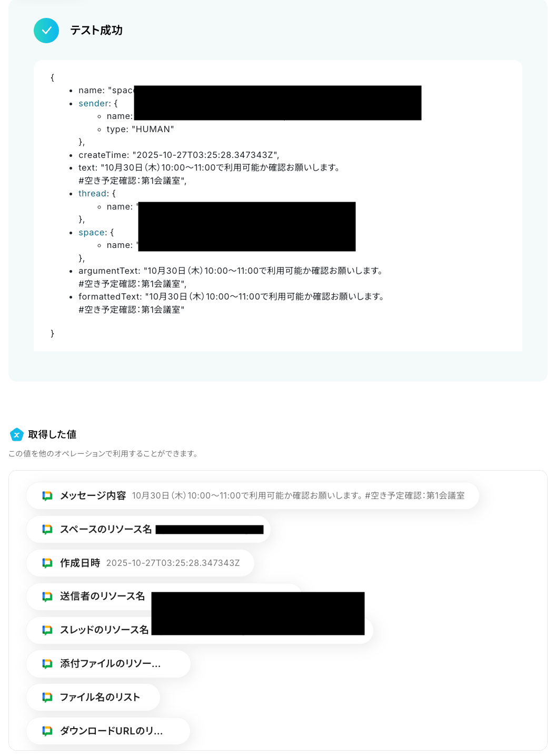The height and width of the screenshot is (756, 555).
Task: Select the 作成日時 value chip
Action: point(141,563)
